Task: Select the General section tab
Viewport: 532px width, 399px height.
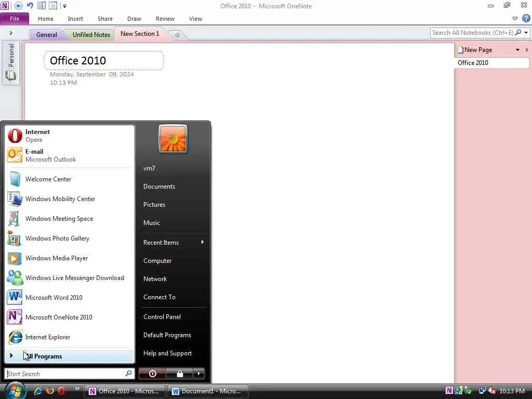Action: 46,35
